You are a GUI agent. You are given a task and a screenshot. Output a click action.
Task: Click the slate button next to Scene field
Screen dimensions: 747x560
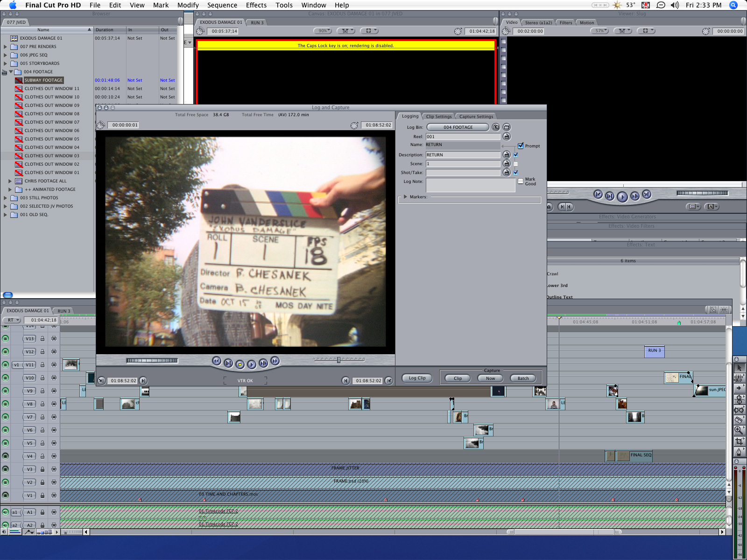(507, 163)
